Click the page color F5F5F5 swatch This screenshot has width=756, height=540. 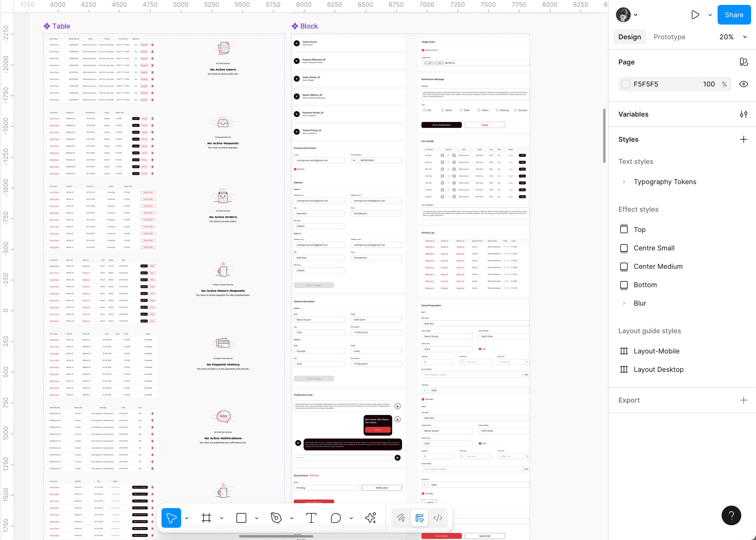point(625,84)
